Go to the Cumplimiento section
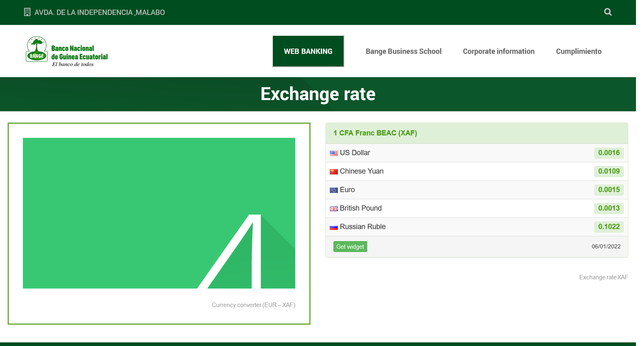644x346 pixels. 579,51
